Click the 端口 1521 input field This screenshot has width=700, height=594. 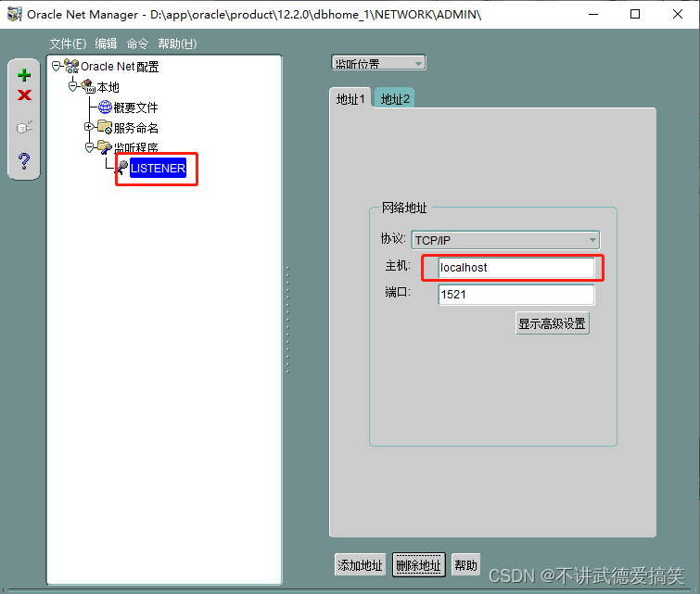[516, 295]
